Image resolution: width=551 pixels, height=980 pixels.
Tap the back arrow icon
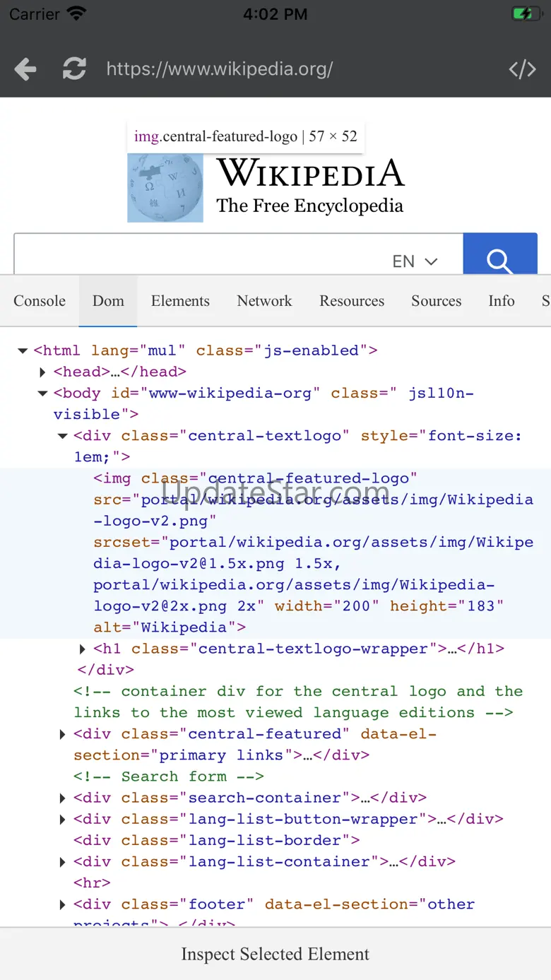25,69
